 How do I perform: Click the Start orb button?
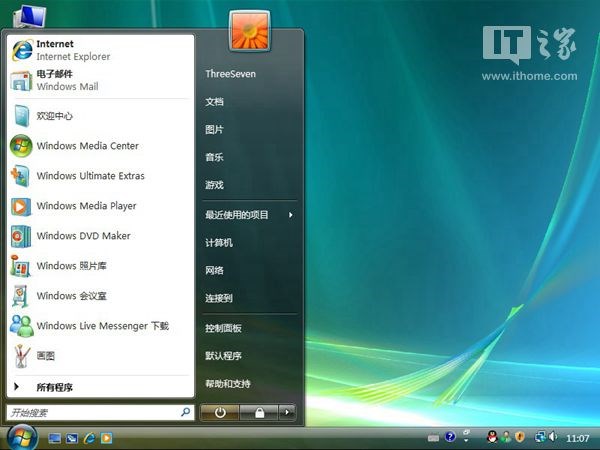pos(22,438)
